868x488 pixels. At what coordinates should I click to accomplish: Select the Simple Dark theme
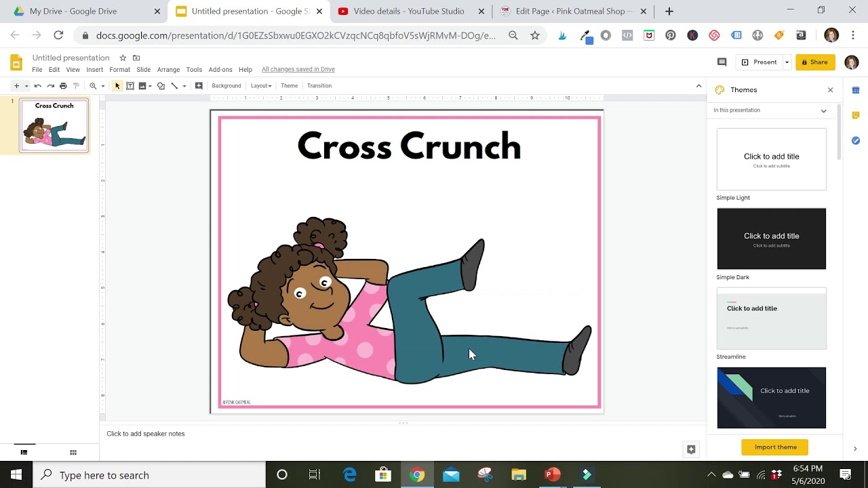coord(771,239)
